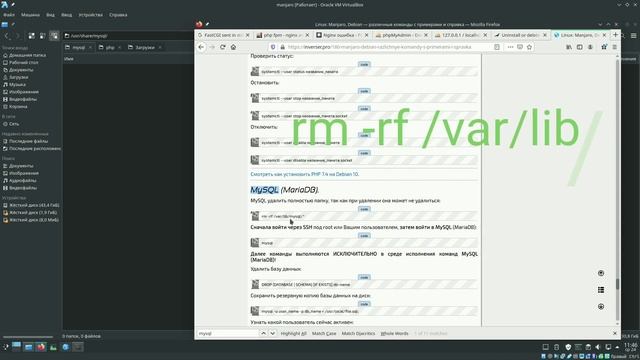640x360 pixels.
Task: Open Firefox hamburger menu
Action: 614,47
